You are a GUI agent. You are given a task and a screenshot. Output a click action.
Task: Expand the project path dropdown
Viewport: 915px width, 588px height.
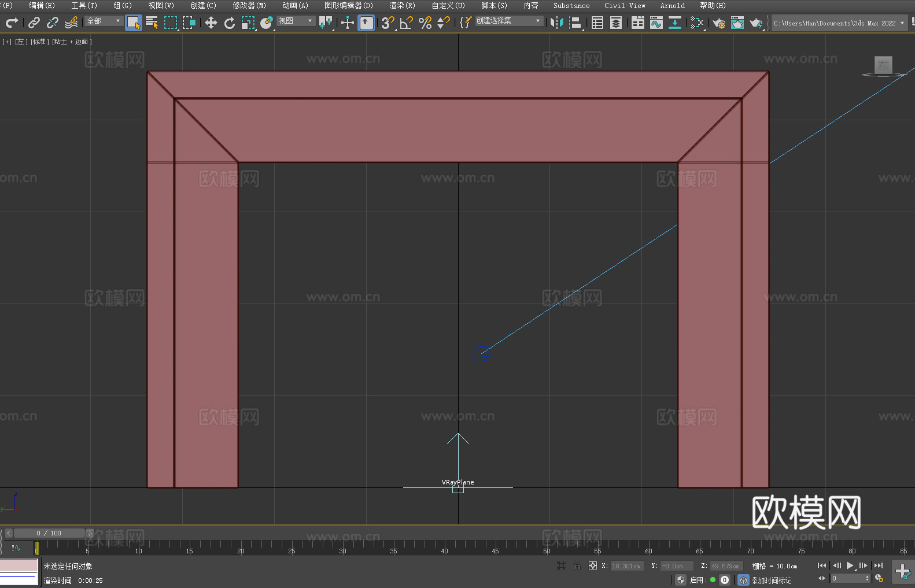coord(902,23)
